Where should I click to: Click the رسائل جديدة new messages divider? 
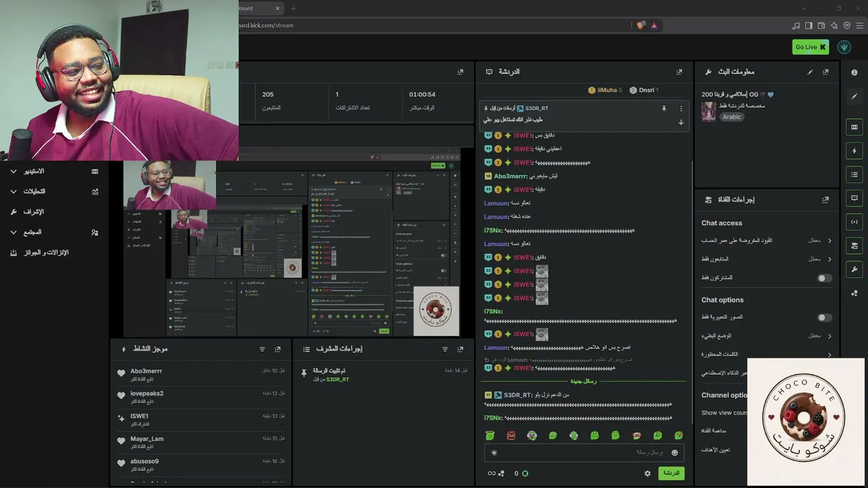583,381
